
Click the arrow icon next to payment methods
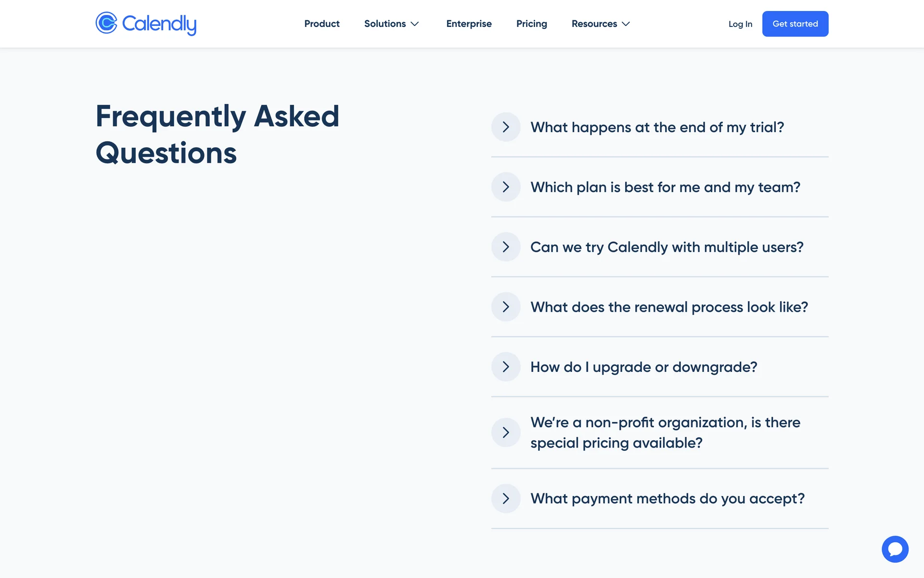505,499
